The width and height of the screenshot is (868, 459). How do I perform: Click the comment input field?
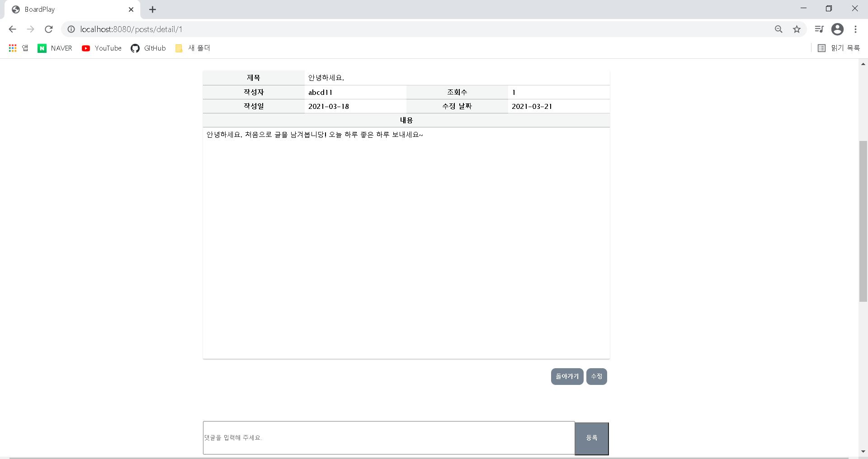389,437
